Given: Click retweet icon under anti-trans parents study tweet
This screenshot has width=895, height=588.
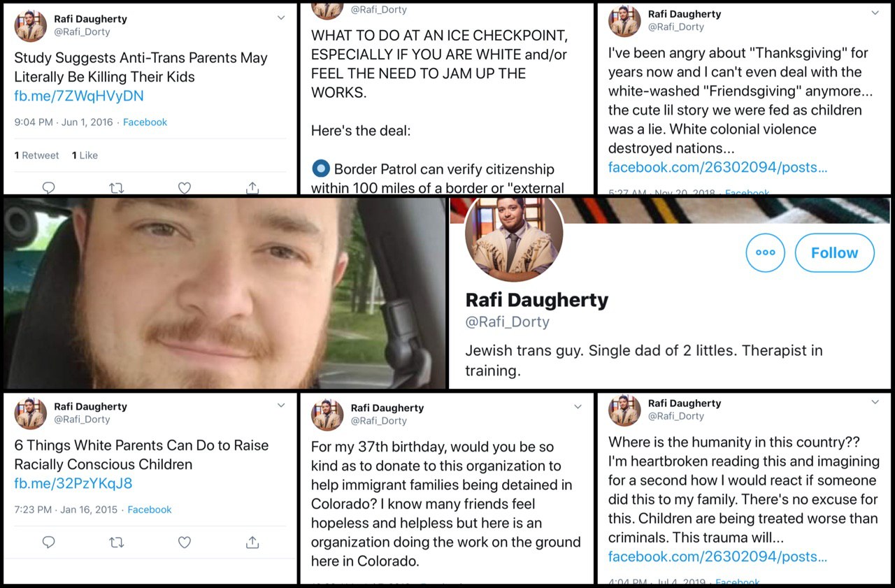Looking at the screenshot, I should point(117,187).
